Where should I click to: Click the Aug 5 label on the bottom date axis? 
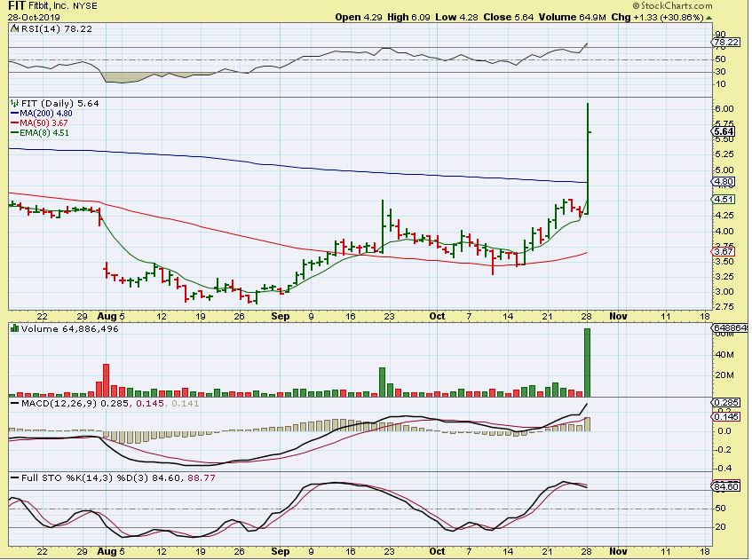111,551
